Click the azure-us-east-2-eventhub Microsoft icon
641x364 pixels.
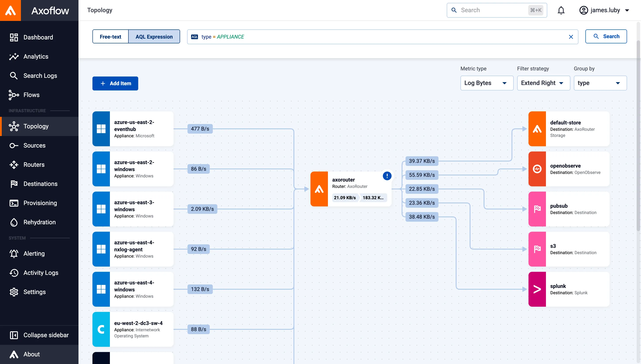(101, 129)
